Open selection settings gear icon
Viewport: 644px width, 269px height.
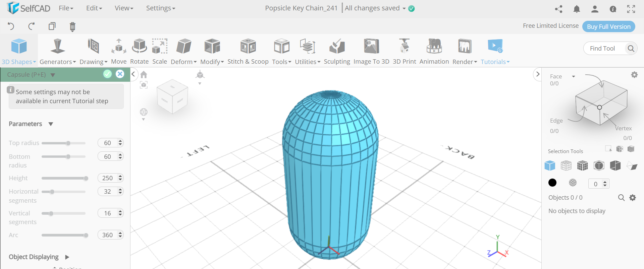click(634, 75)
